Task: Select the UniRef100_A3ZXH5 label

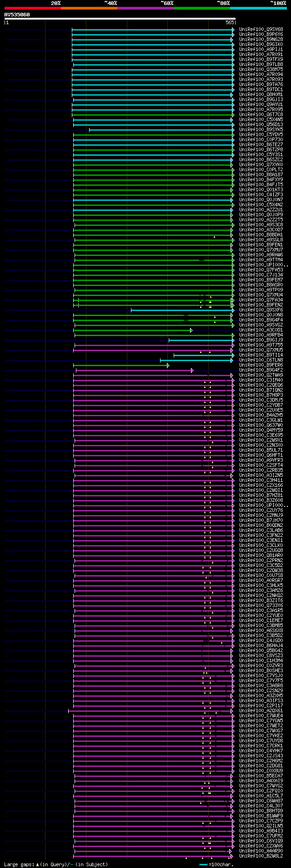Action: (x=261, y=696)
